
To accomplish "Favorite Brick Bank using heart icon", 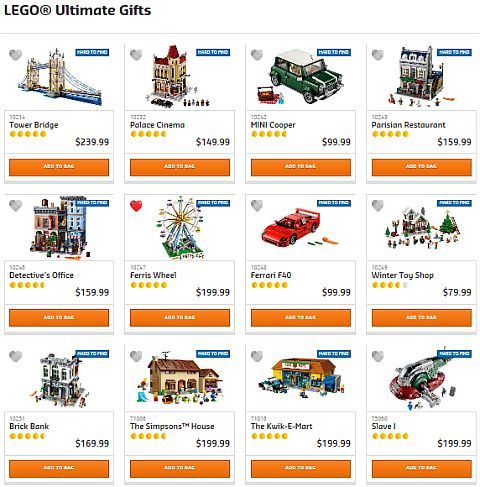I will coord(15,356).
